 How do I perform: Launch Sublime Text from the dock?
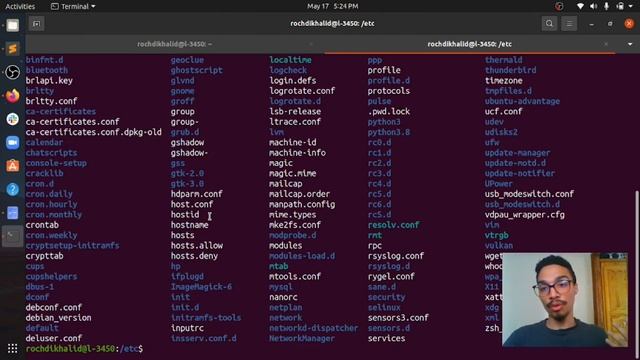click(13, 49)
